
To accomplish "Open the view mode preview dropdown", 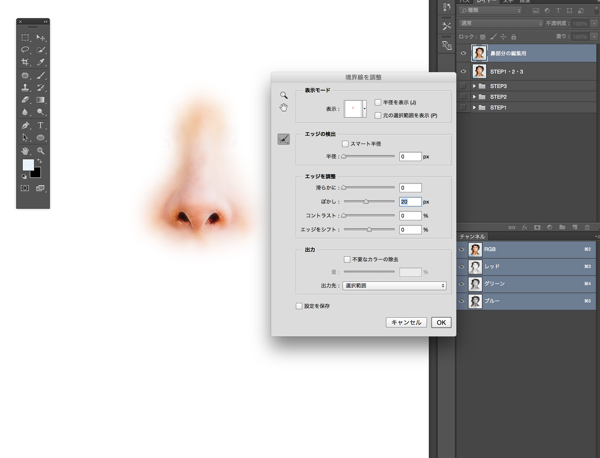I will [365, 109].
